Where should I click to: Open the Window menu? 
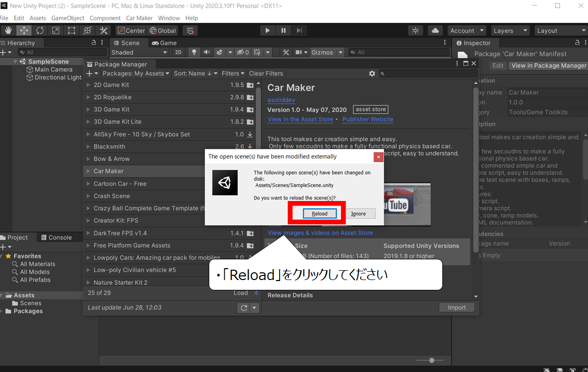(x=169, y=18)
